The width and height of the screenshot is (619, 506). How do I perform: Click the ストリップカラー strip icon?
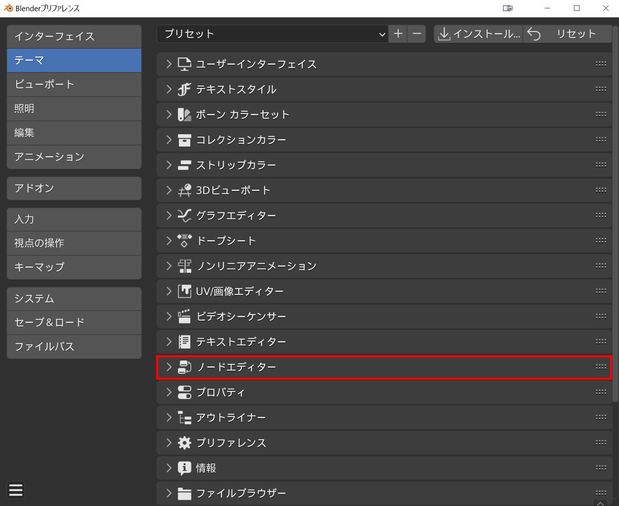(x=184, y=165)
